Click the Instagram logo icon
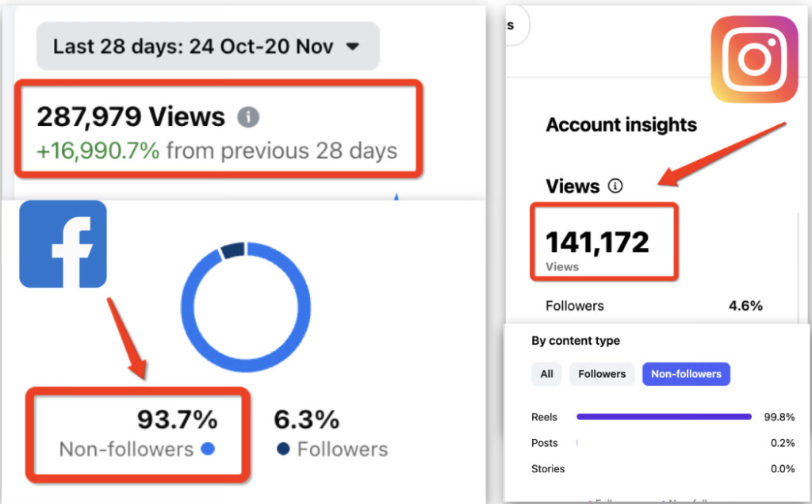 pos(753,59)
